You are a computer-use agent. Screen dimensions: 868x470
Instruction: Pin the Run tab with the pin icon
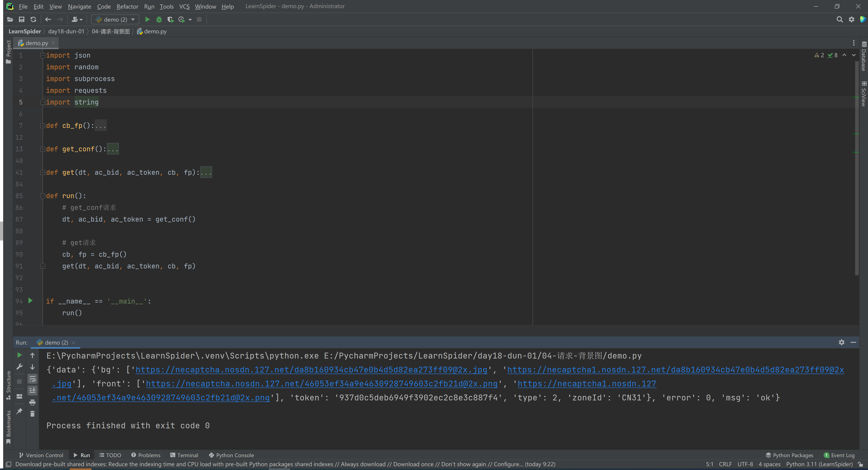[19, 411]
